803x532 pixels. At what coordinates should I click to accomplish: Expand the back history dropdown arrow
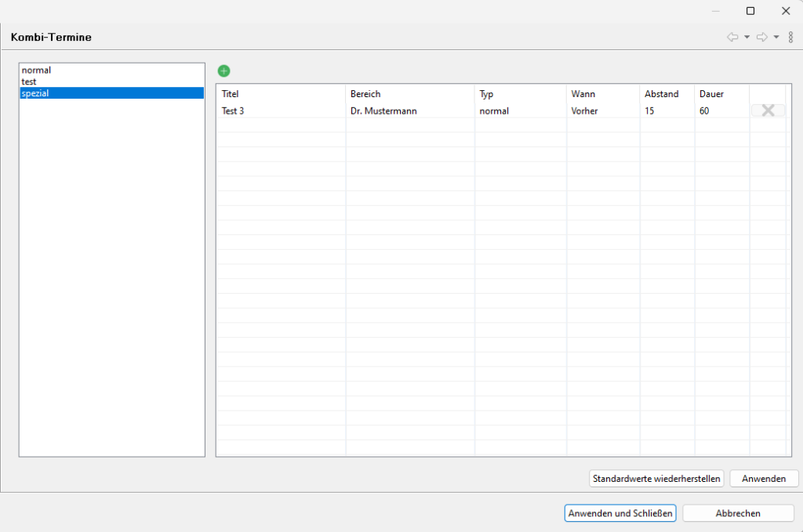click(x=747, y=37)
